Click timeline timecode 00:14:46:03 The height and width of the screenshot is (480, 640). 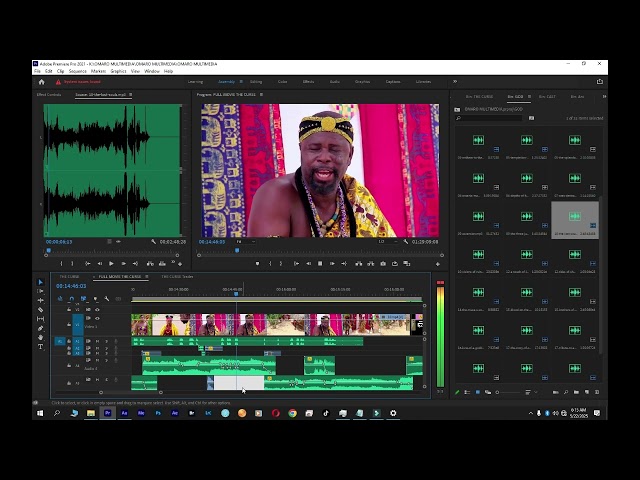pyautogui.click(x=71, y=286)
